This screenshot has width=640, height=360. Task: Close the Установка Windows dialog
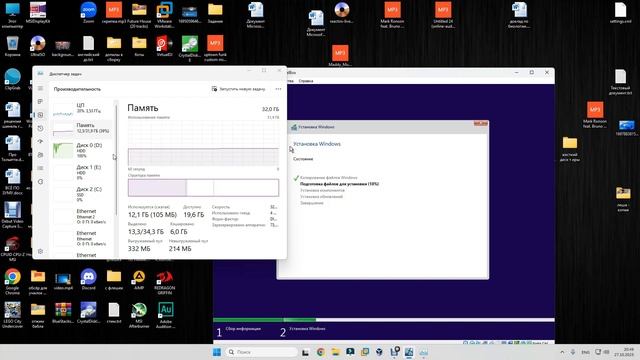pyautogui.click(x=481, y=123)
